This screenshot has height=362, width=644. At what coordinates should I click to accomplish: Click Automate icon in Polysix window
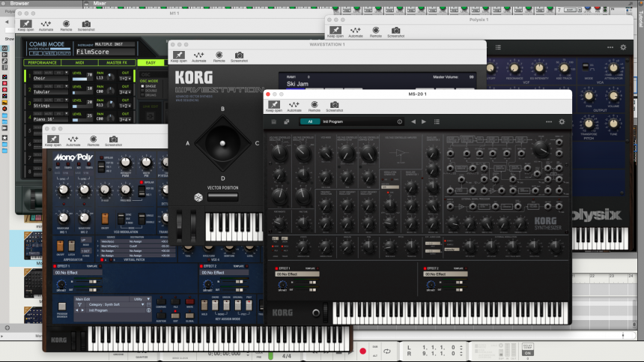tap(355, 31)
